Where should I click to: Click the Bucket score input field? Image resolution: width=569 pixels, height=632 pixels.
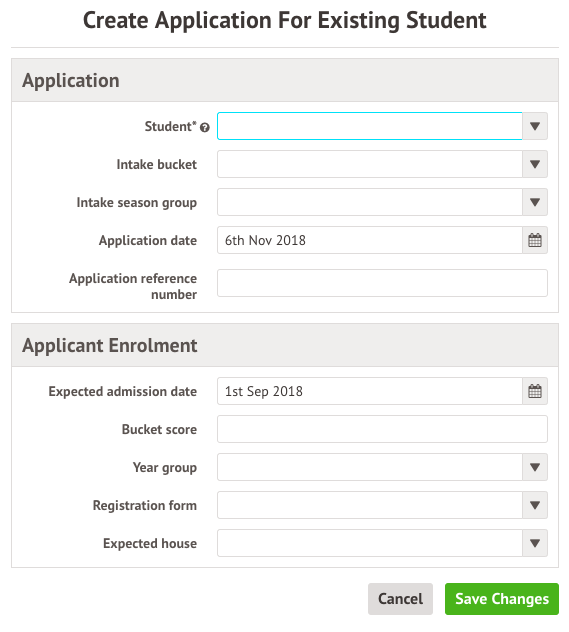(x=382, y=429)
